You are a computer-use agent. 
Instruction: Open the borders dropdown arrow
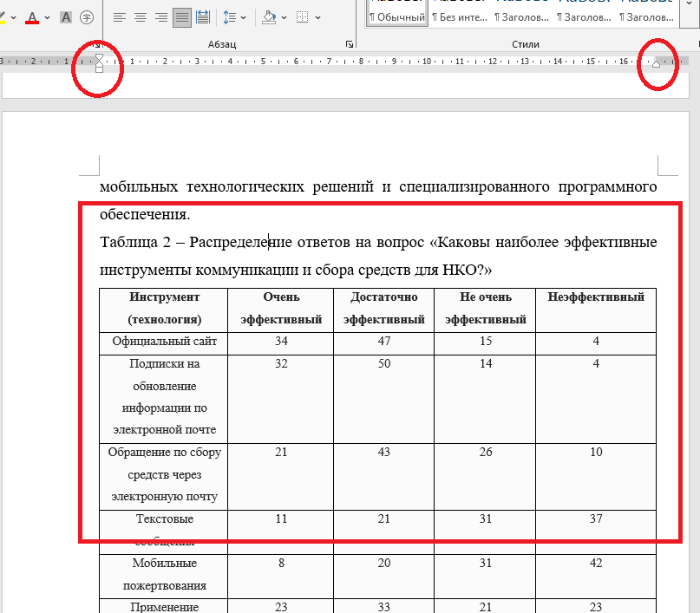pos(319,17)
